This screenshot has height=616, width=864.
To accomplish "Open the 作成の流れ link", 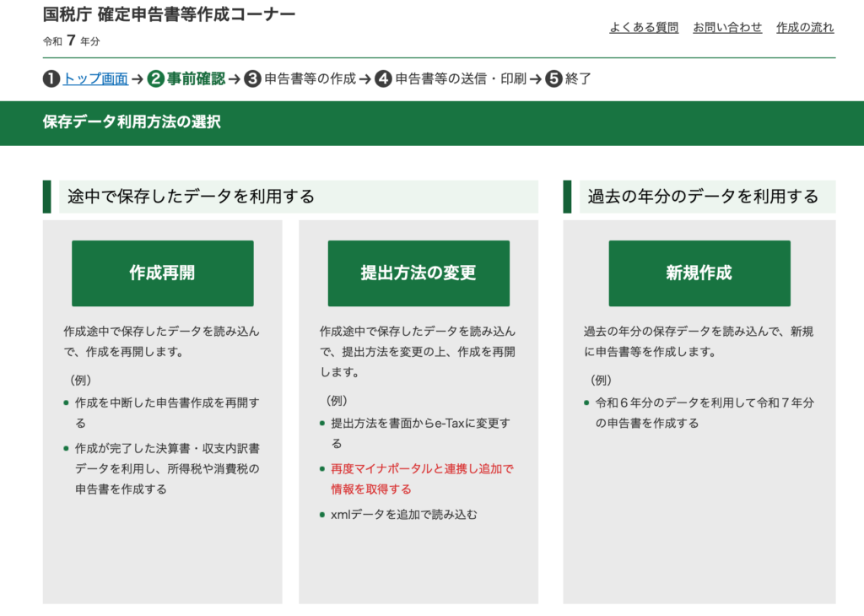I will coord(805,27).
